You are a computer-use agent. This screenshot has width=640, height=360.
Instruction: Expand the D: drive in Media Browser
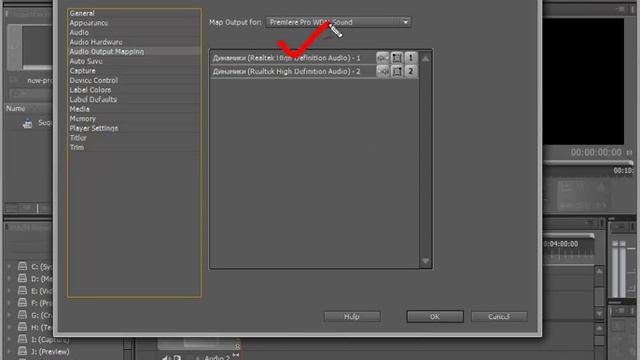tap(9, 279)
